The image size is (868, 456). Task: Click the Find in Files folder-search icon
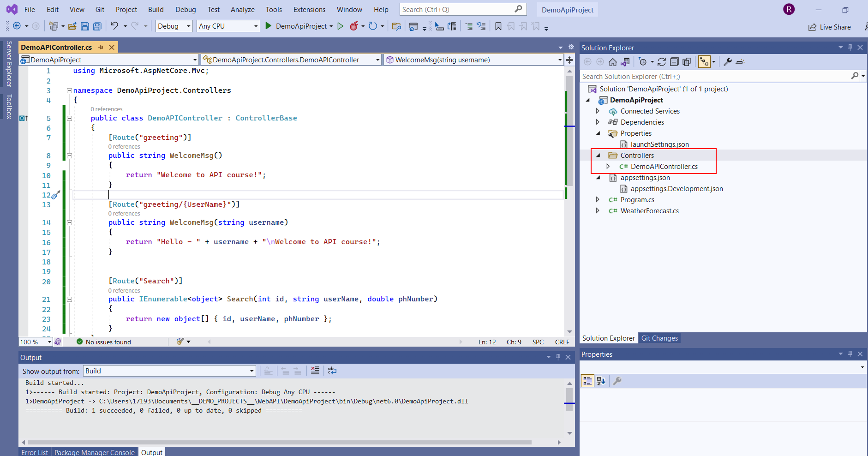396,26
